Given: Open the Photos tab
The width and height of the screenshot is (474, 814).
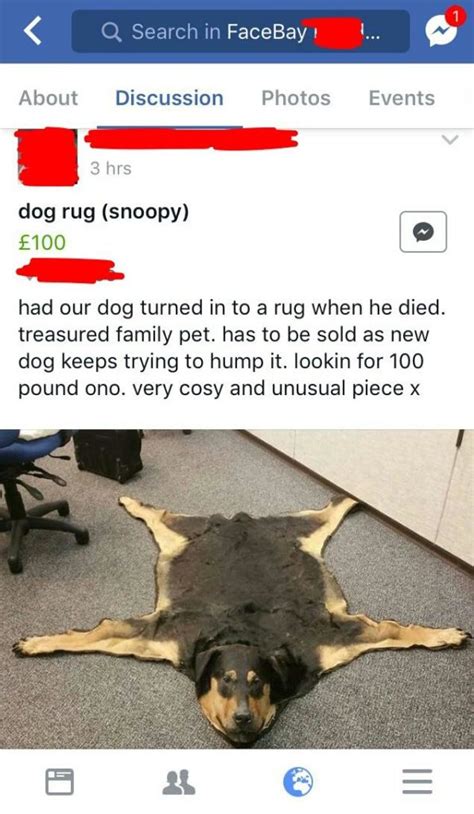Looking at the screenshot, I should coord(296,98).
